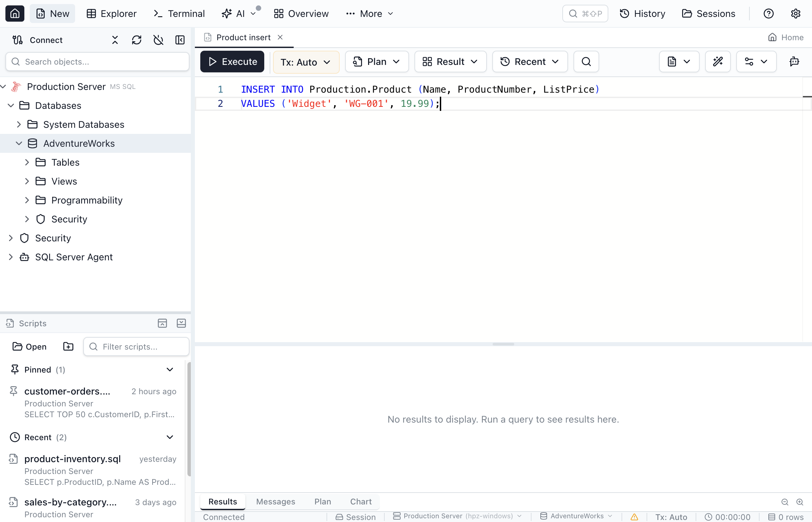Collapse all tree nodes icon
Screen dimensions: 812x522
(115, 40)
